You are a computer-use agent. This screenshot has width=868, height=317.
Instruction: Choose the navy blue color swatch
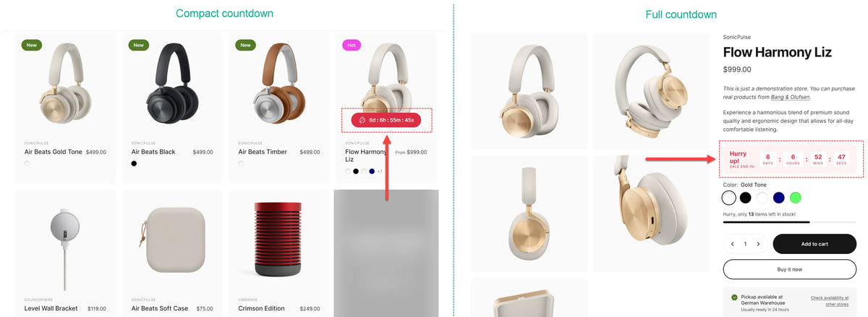778,198
